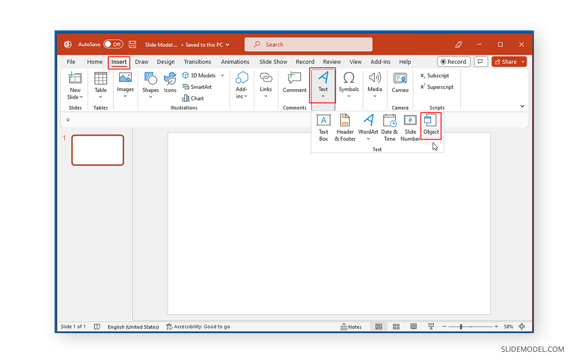The image size is (588, 364).
Task: Insert an embedded Object
Action: tap(431, 126)
